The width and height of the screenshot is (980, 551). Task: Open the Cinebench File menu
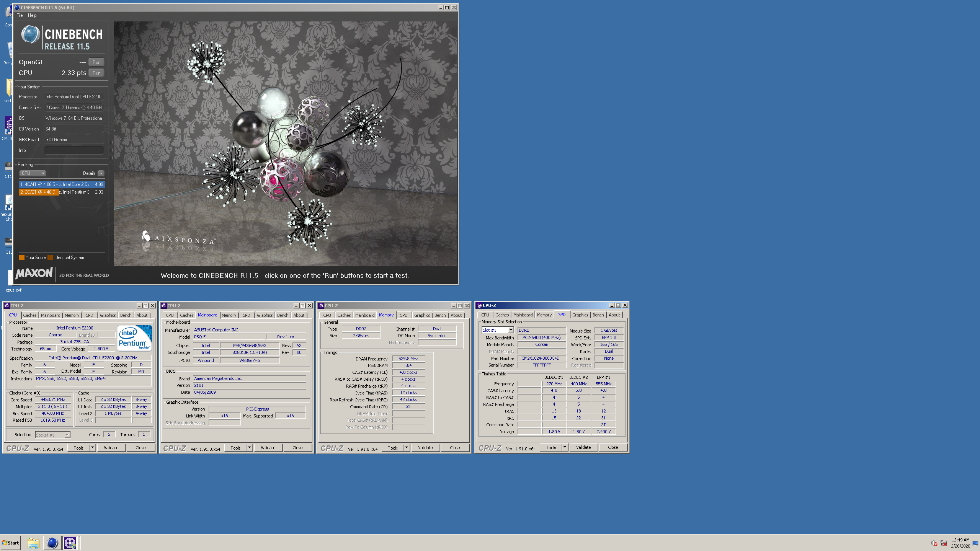[x=20, y=15]
